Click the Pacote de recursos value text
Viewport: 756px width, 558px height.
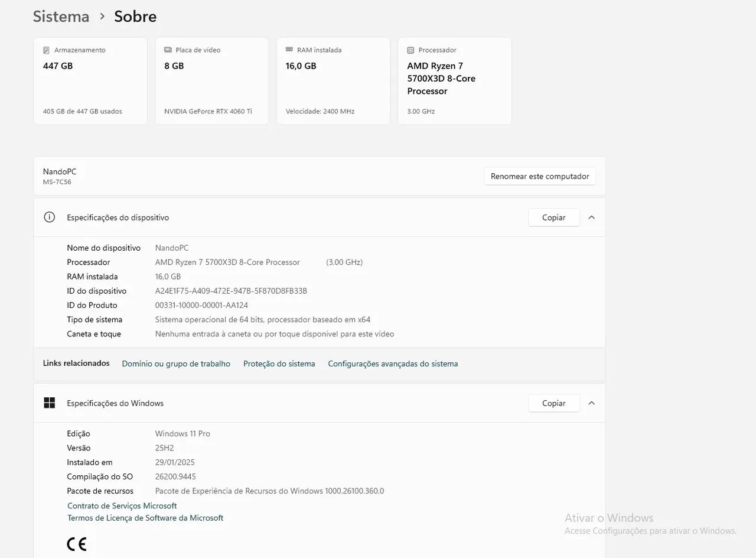pyautogui.click(x=269, y=491)
